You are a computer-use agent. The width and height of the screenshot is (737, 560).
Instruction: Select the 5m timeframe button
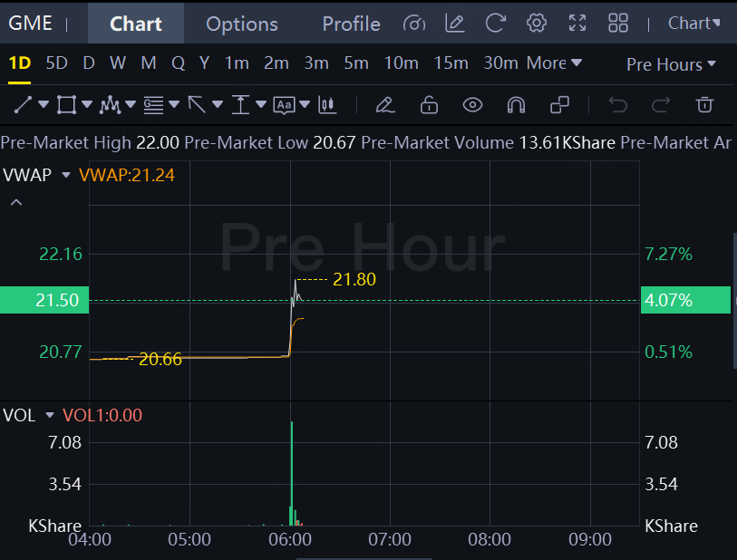coord(356,63)
